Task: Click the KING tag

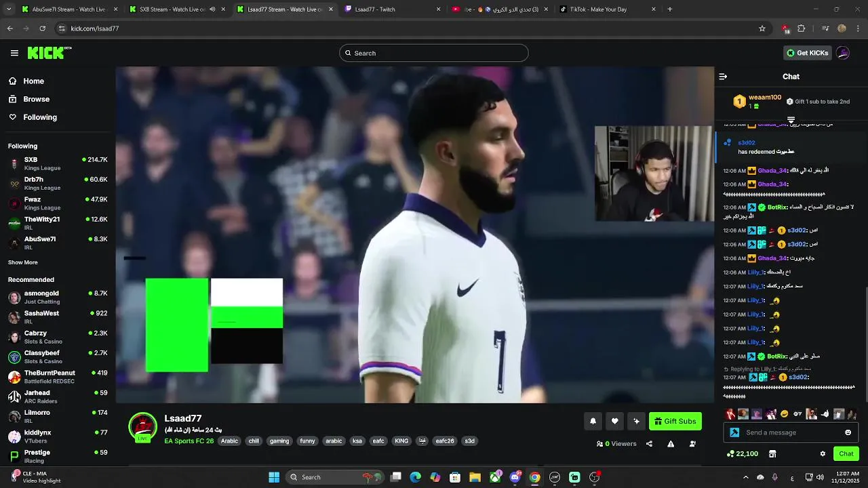Action: (x=401, y=441)
